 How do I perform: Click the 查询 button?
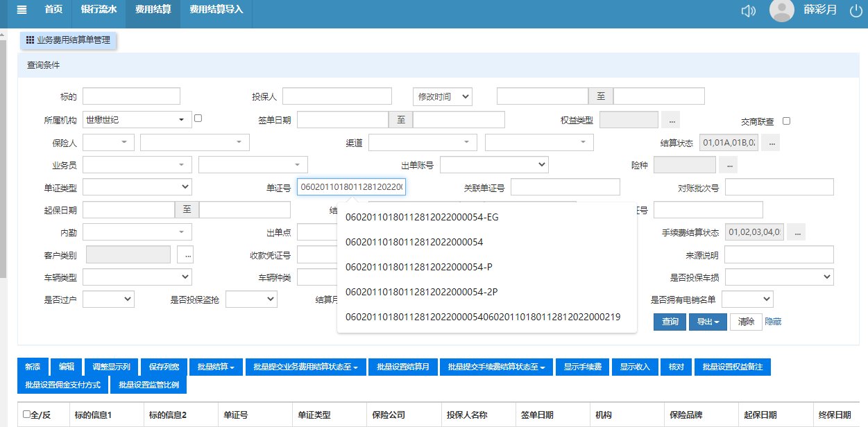tap(670, 322)
